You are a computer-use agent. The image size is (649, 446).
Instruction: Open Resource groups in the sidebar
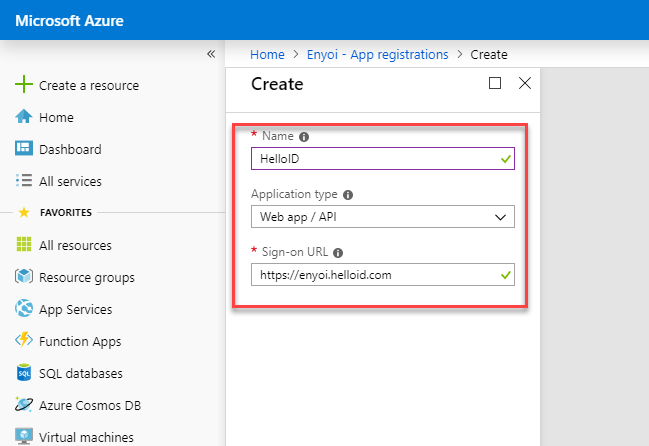click(x=87, y=277)
